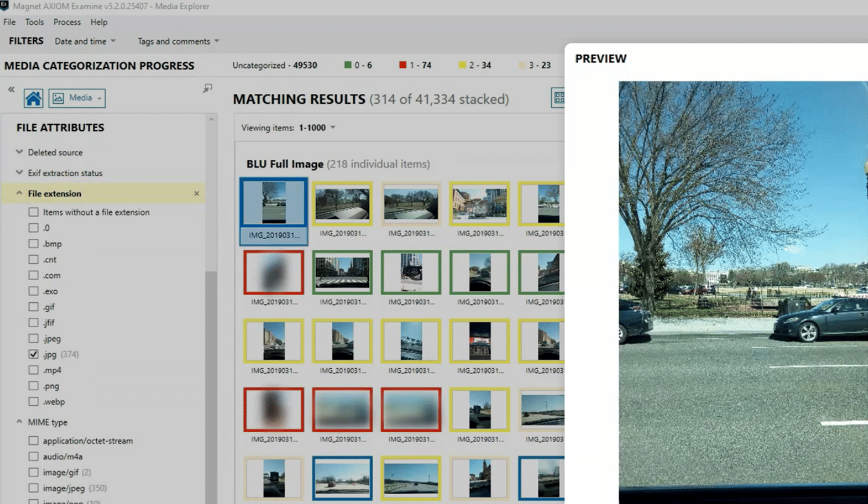The width and height of the screenshot is (868, 504).
Task: Enable the .png file extension checkbox
Action: point(34,386)
